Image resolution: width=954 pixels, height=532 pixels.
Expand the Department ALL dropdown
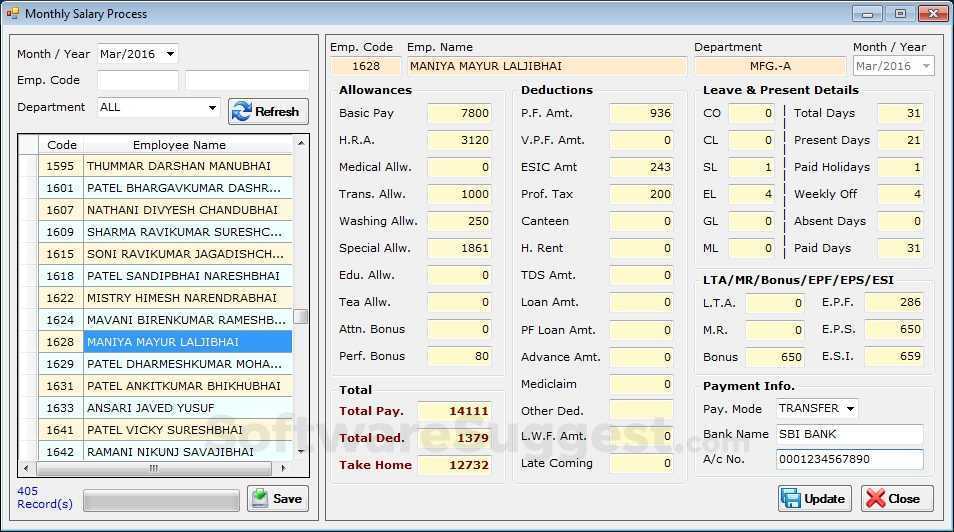point(212,108)
